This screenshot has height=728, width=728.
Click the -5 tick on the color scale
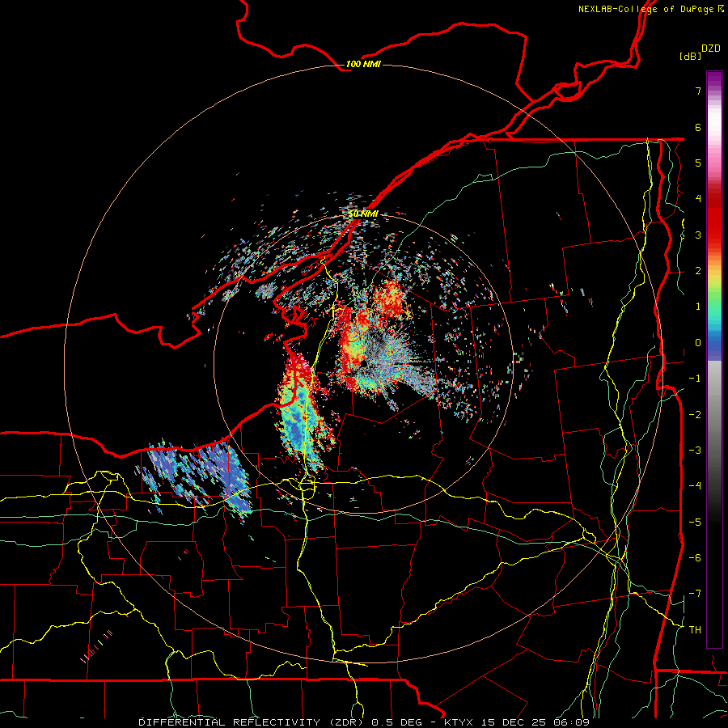(x=695, y=522)
